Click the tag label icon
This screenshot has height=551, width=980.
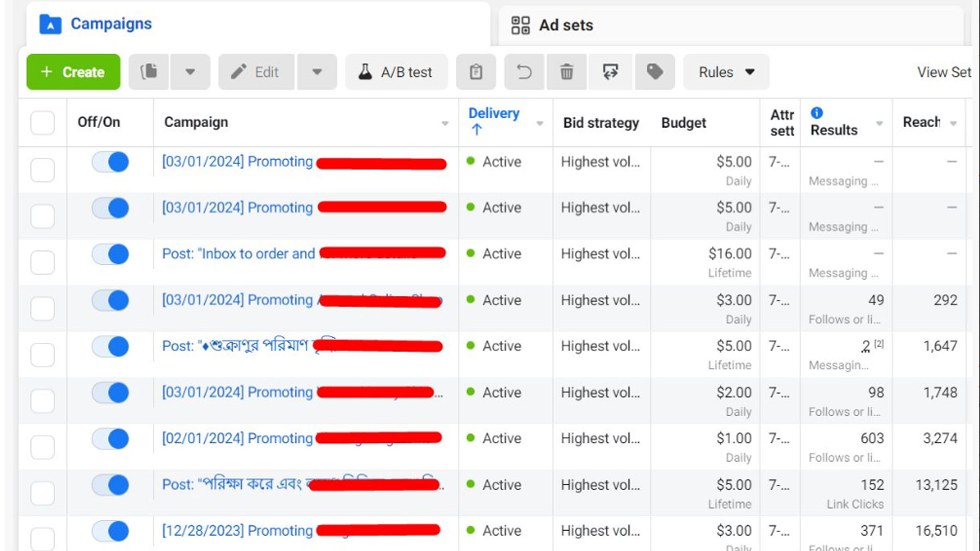655,72
